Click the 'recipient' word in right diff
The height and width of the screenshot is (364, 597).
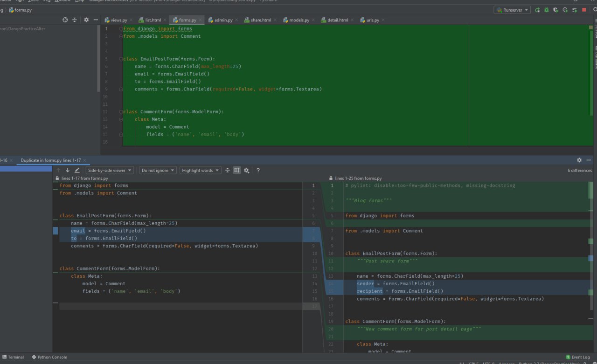pos(369,291)
